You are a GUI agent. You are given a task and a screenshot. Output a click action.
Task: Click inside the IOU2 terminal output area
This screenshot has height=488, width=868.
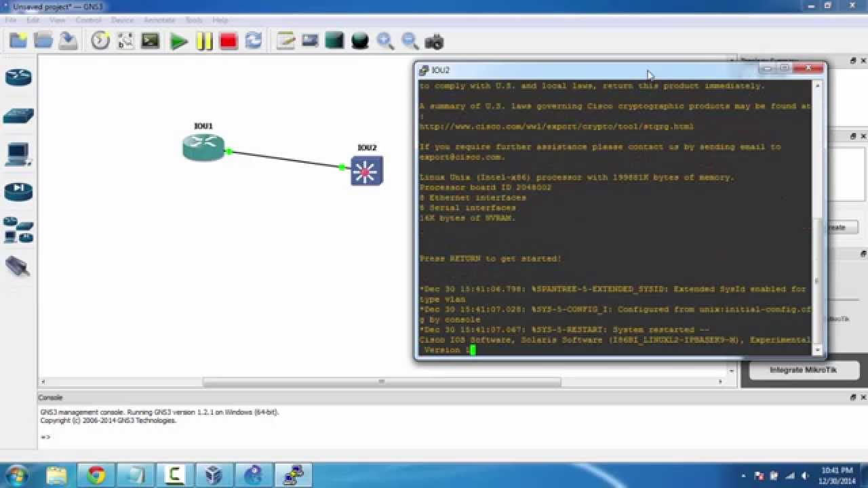615,218
